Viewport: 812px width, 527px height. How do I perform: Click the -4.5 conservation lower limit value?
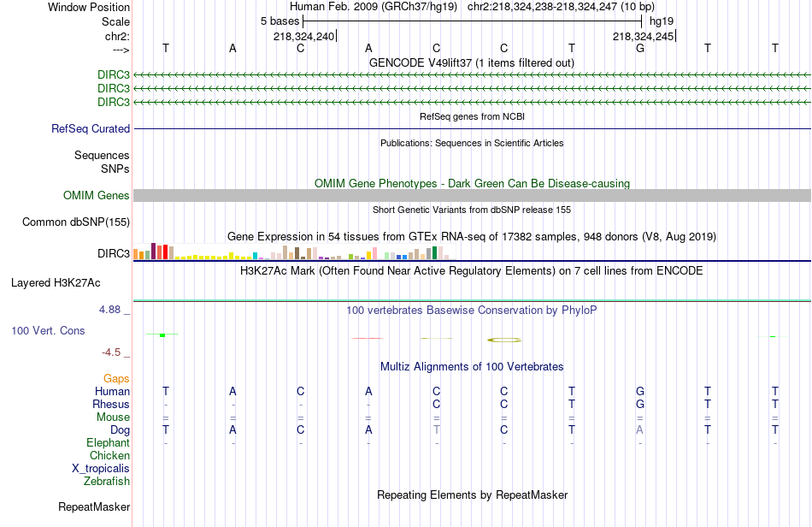111,352
